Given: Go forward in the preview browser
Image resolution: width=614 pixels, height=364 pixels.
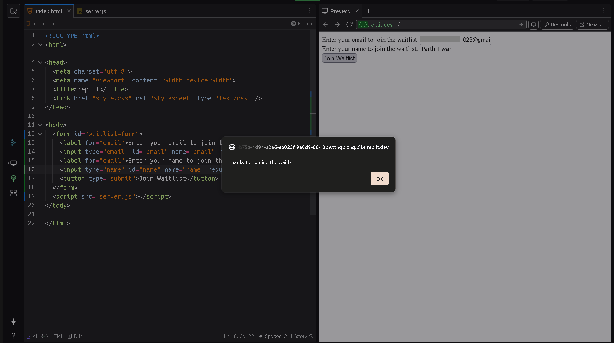Looking at the screenshot, I should (x=337, y=25).
